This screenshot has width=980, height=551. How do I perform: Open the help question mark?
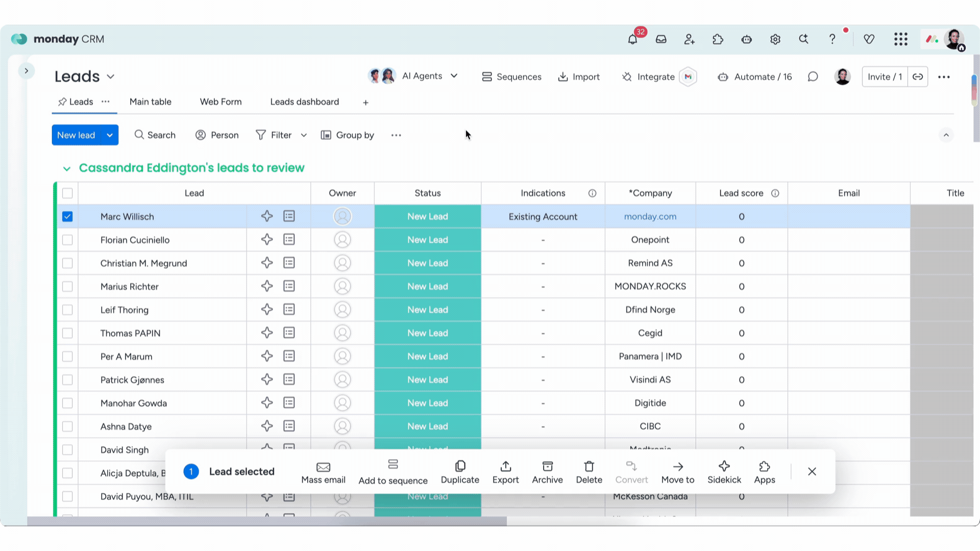832,39
